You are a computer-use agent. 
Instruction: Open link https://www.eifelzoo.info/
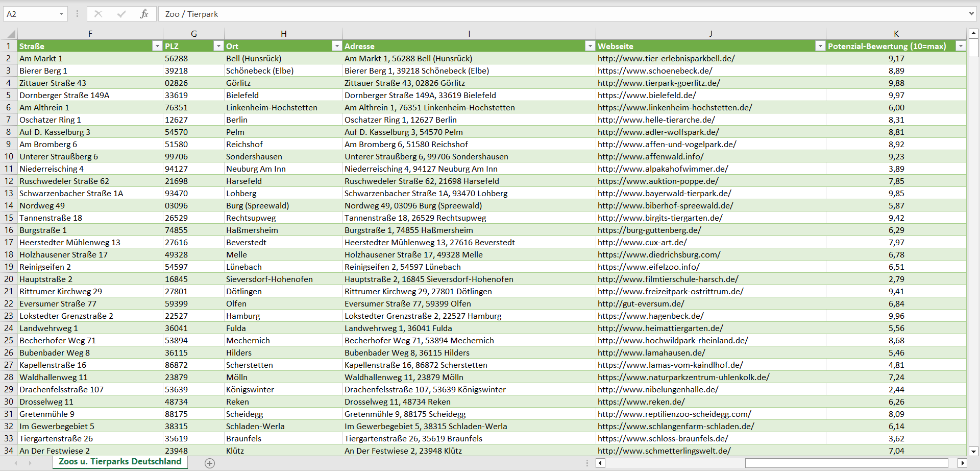[648, 267]
